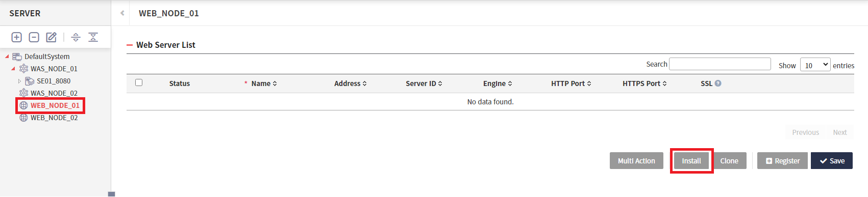Select WAS_NODE_02 in the server tree

click(54, 93)
